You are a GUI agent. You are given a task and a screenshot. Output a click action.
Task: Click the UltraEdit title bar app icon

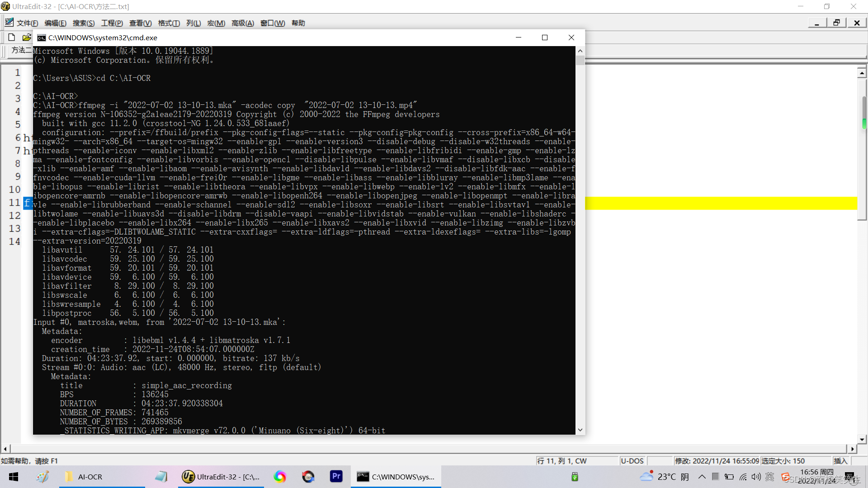(x=5, y=6)
